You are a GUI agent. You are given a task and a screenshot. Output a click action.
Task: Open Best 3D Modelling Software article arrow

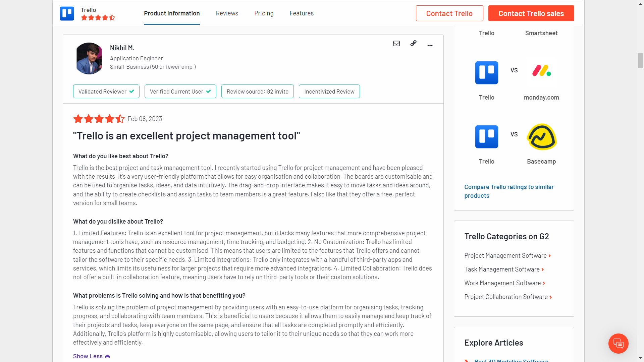pos(467,360)
